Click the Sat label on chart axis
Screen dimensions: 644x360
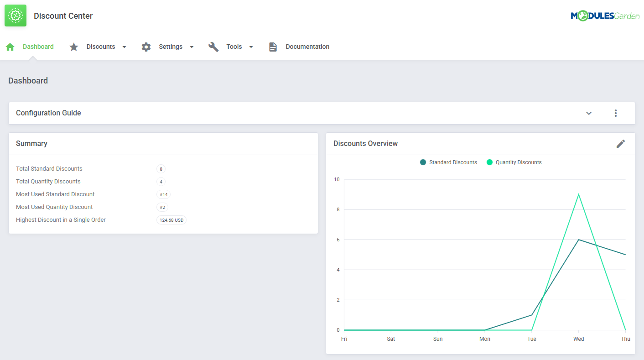tap(391, 339)
